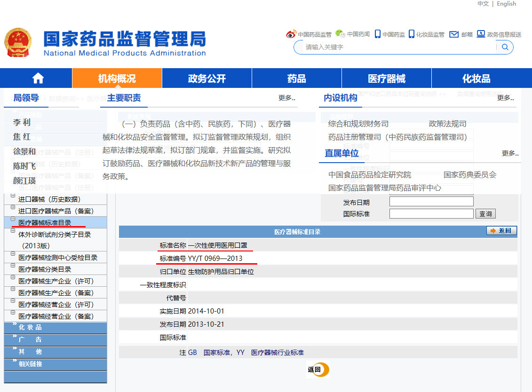Expand the 相关链接 sidebar section
Screen dimensions: 532x392
click(x=56, y=364)
